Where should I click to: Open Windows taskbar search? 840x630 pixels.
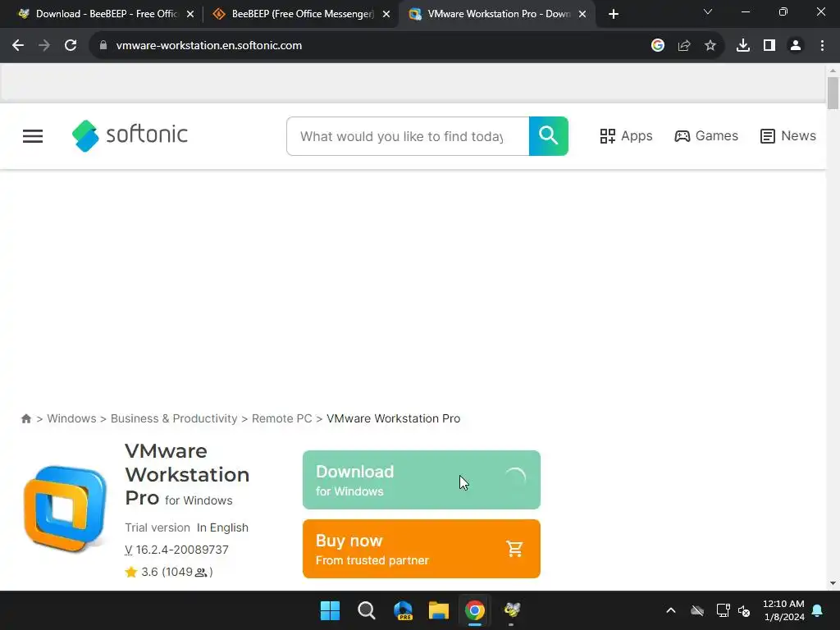367,610
